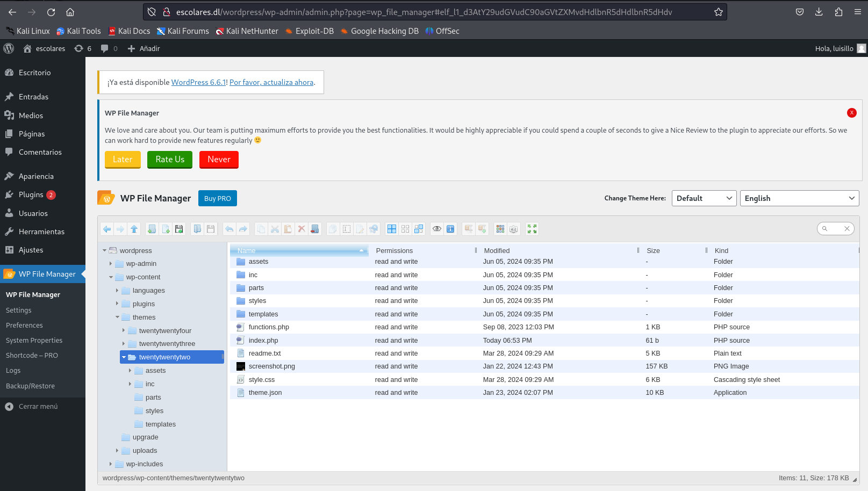Open the Default theme dropdown

coord(704,198)
